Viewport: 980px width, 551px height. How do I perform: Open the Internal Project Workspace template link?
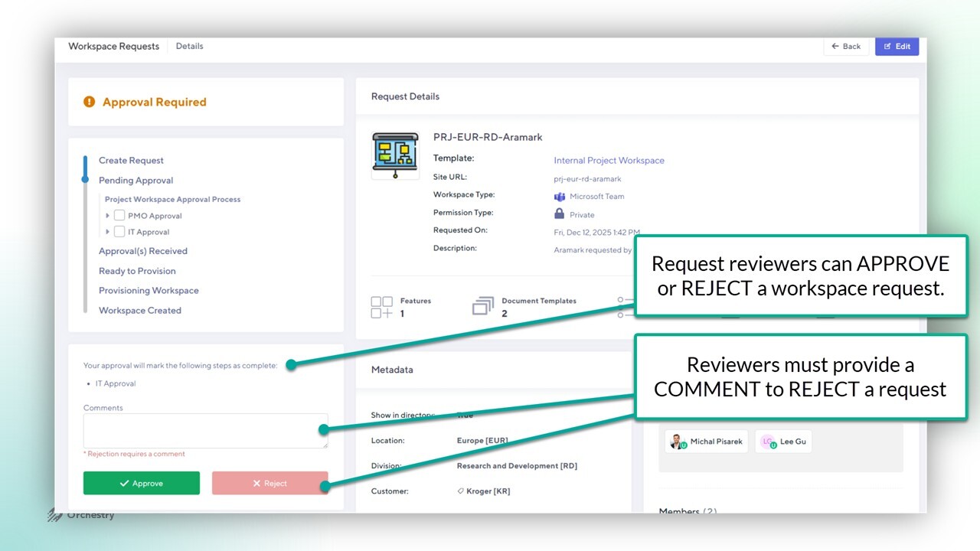click(x=609, y=161)
